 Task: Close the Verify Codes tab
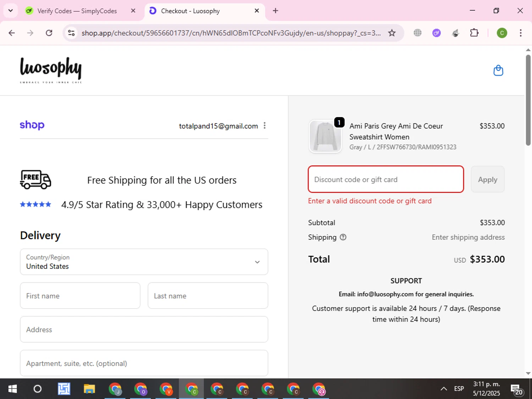(x=133, y=11)
